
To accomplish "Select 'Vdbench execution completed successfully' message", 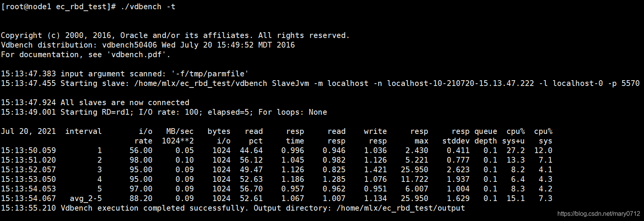I will click(155, 208).
